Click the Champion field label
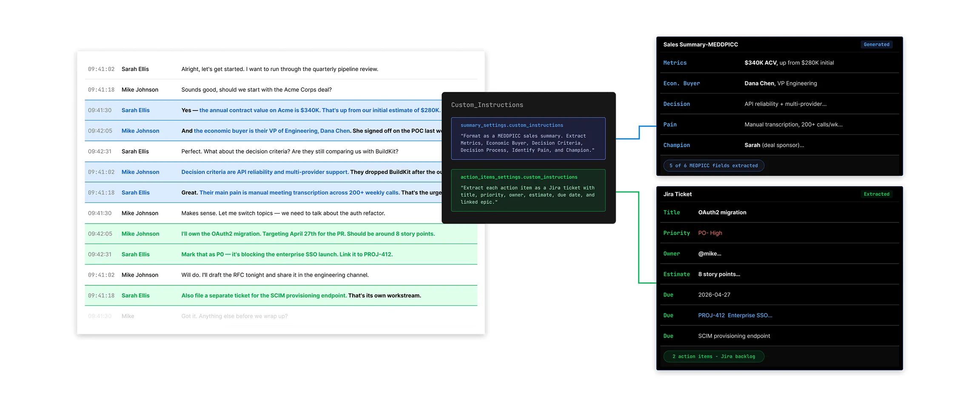This screenshot has height=410, width=980. coord(676,145)
